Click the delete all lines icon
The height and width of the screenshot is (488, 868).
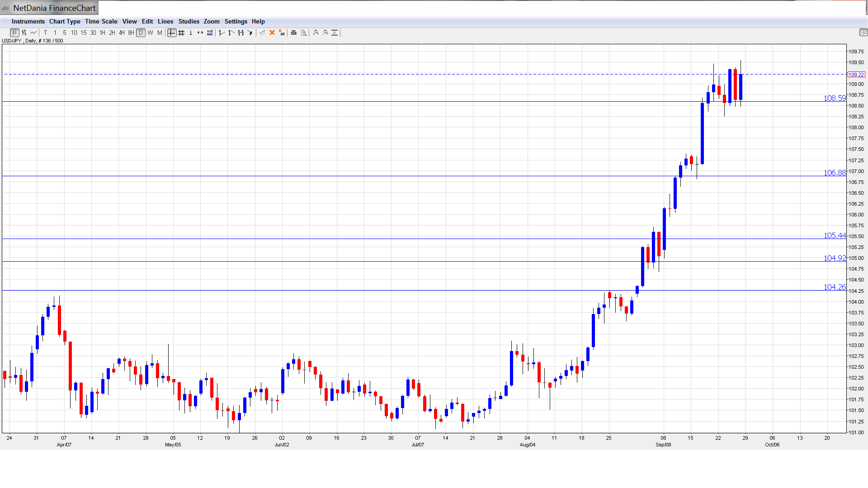tap(282, 33)
